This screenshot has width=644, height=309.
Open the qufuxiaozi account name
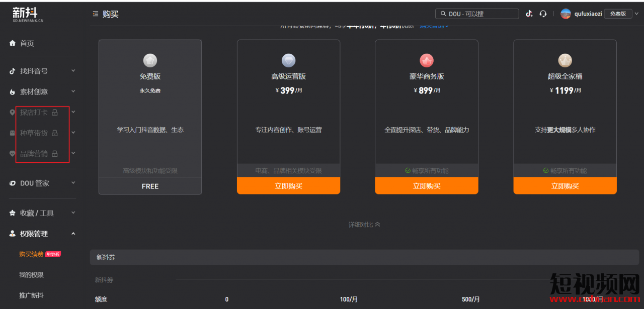(588, 14)
